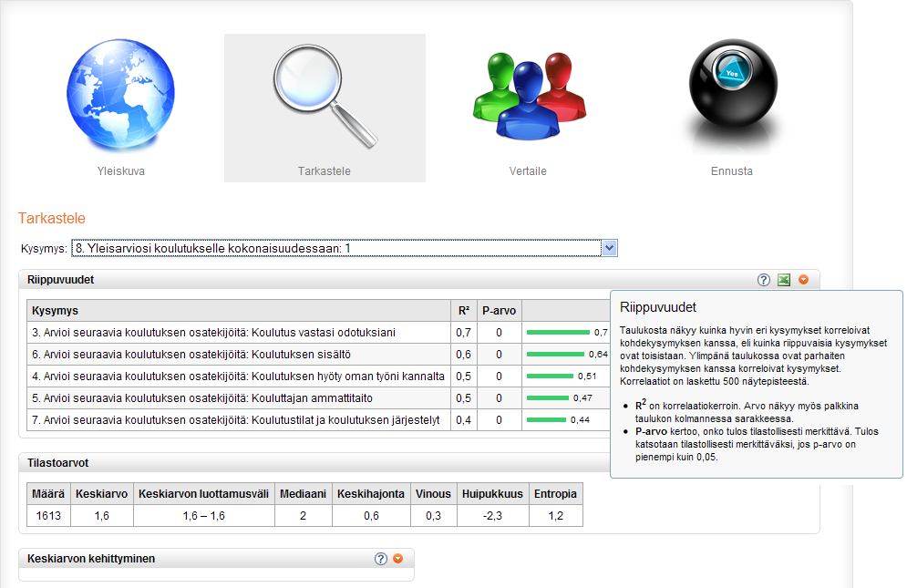907x588 pixels.
Task: Click the Ennusta tab label
Action: (732, 171)
